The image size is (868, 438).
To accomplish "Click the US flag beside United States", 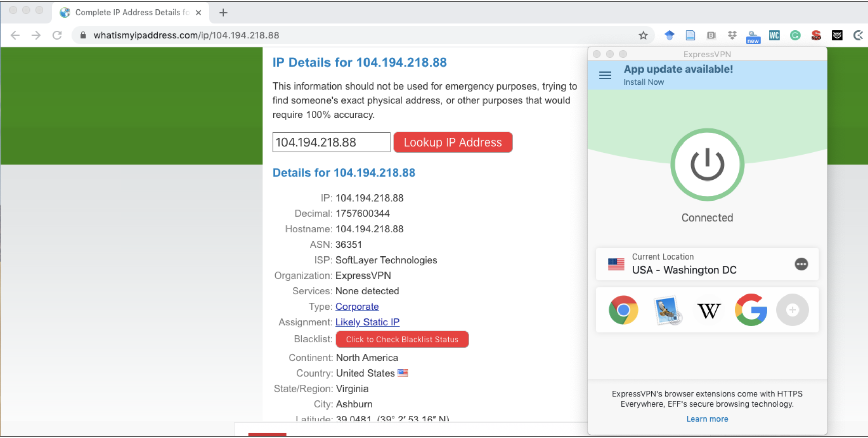I will (403, 373).
